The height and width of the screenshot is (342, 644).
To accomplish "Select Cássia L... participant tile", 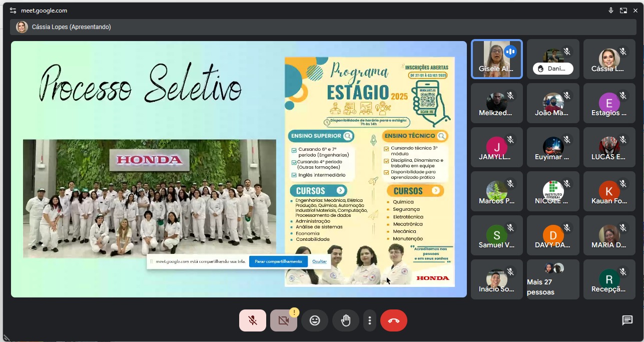I will tap(609, 59).
